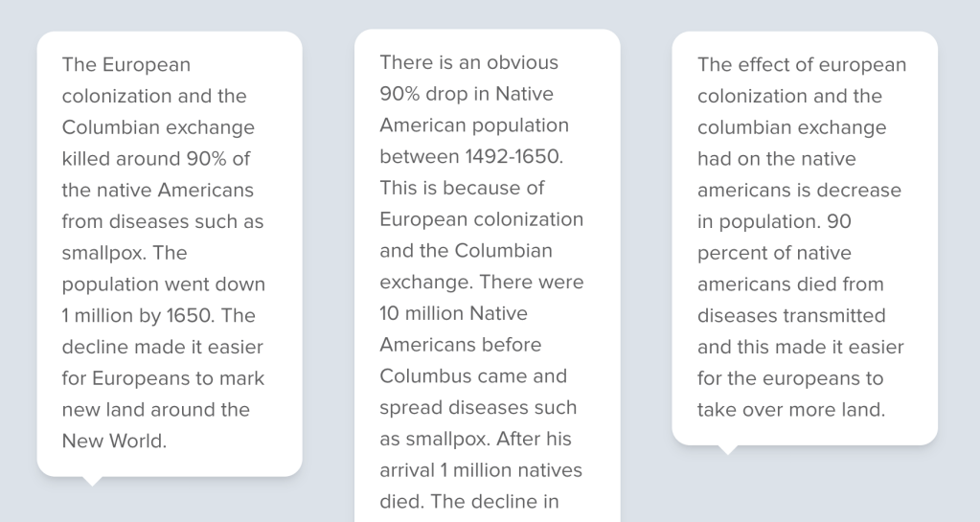This screenshot has height=522, width=980.
Task: Click the line "take over more land."
Action: pos(790,410)
